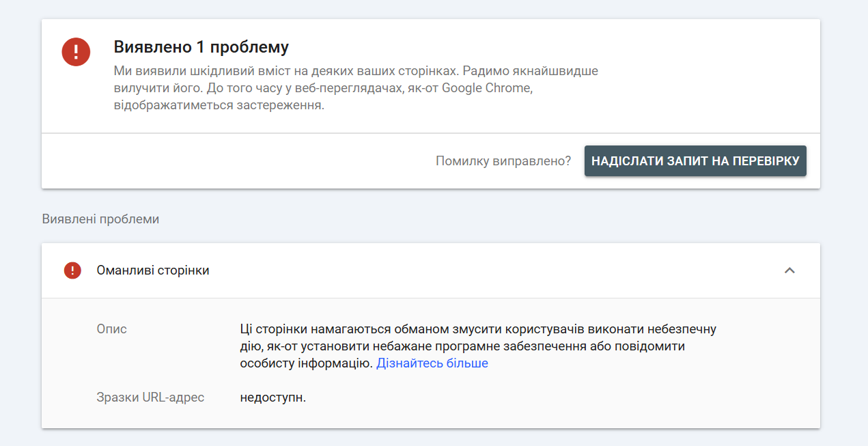868x446 pixels.
Task: Click the Зразки URL-адрес label
Action: [150, 398]
